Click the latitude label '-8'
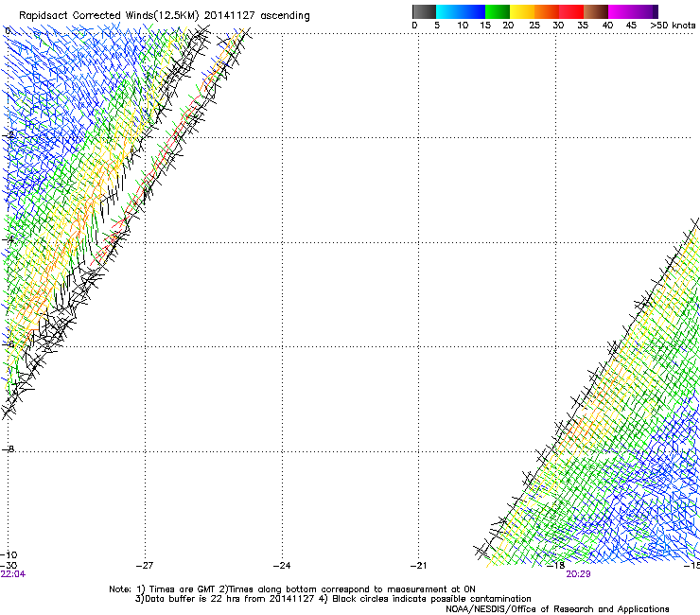The image size is (700, 615). 9,448
